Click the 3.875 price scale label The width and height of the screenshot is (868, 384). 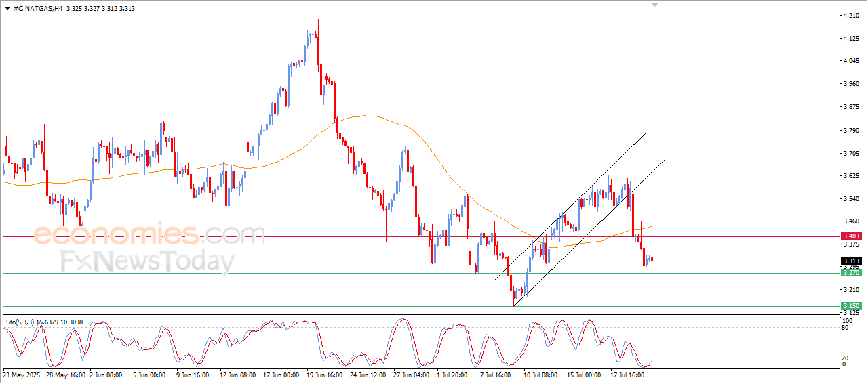click(x=852, y=107)
